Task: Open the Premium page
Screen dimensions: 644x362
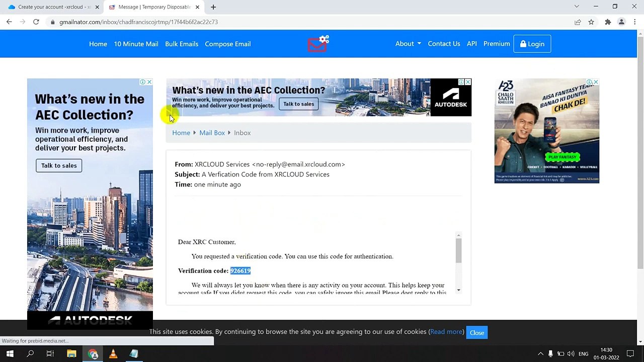Action: pyautogui.click(x=497, y=44)
